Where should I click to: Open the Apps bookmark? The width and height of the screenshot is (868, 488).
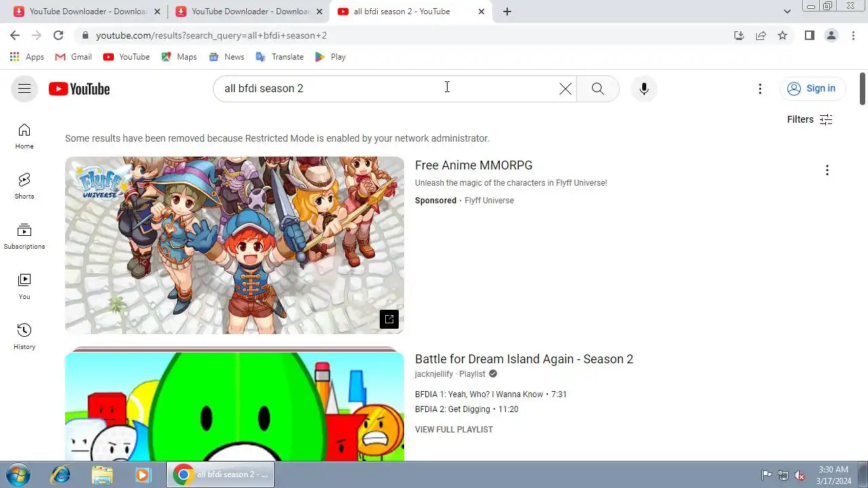coord(27,57)
